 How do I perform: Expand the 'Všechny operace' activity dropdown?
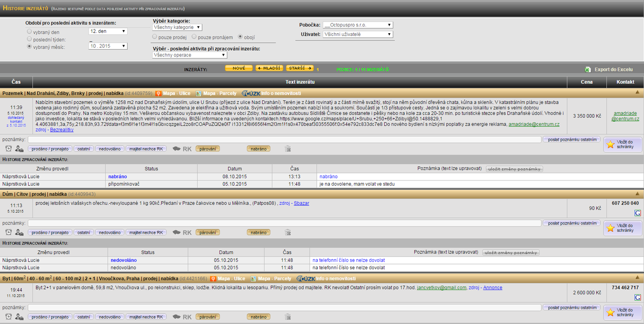tap(190, 55)
